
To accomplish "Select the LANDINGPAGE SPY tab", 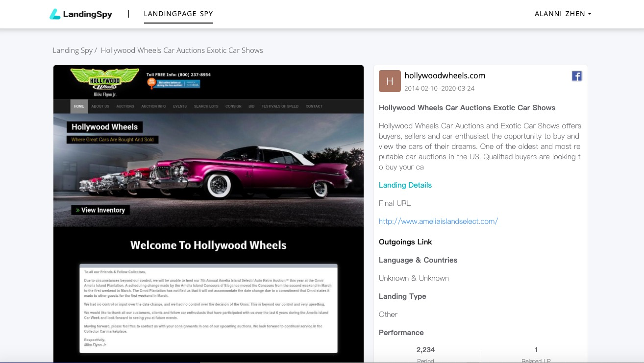I will pyautogui.click(x=178, y=14).
